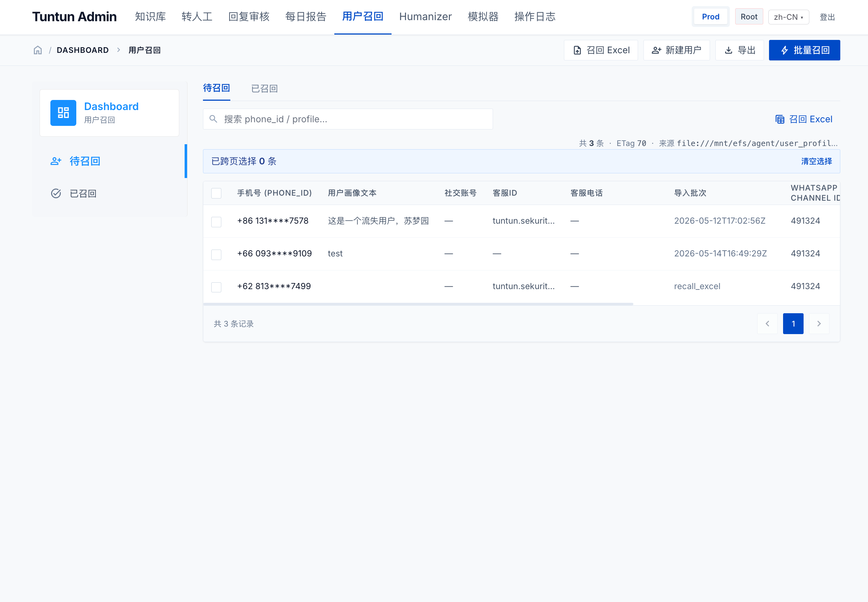Click the 召回 Excel toolbar button
Image resolution: width=868 pixels, height=602 pixels.
click(x=601, y=50)
